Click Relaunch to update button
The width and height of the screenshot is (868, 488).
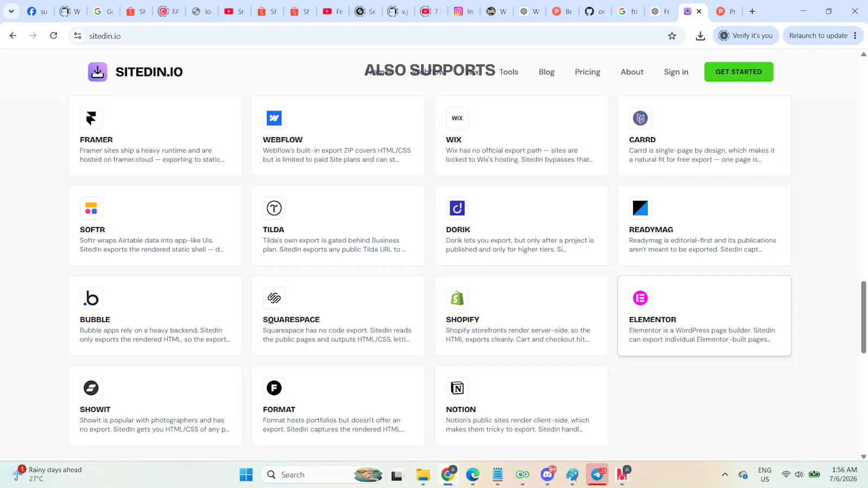coord(818,36)
